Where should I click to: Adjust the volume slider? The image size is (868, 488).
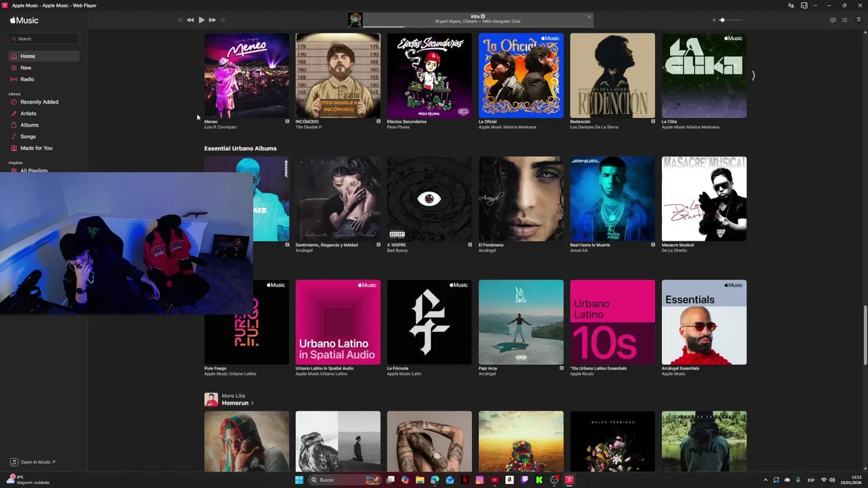pos(731,20)
